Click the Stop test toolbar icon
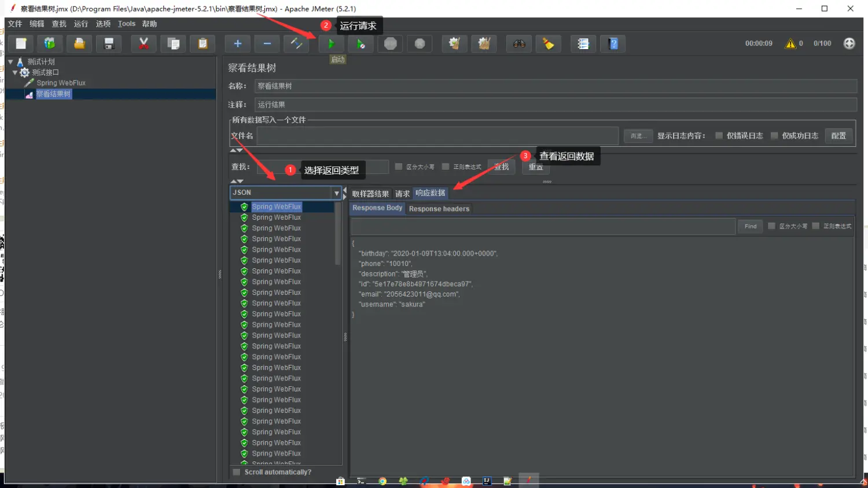The image size is (868, 488). [x=391, y=43]
